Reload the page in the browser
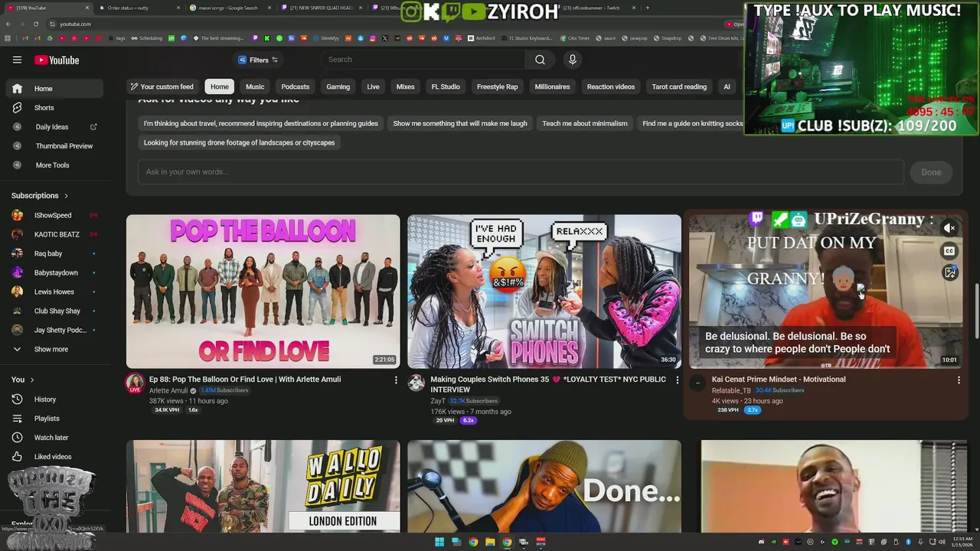The height and width of the screenshot is (551, 980). click(35, 24)
